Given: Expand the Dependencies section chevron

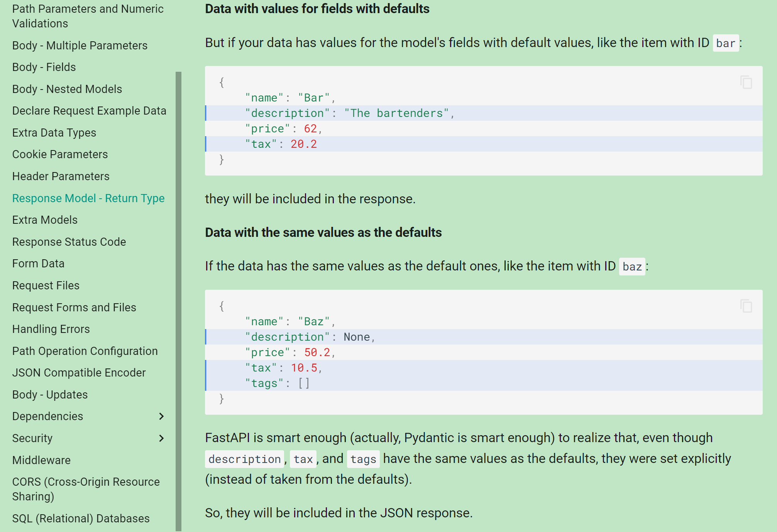Looking at the screenshot, I should click(x=161, y=416).
